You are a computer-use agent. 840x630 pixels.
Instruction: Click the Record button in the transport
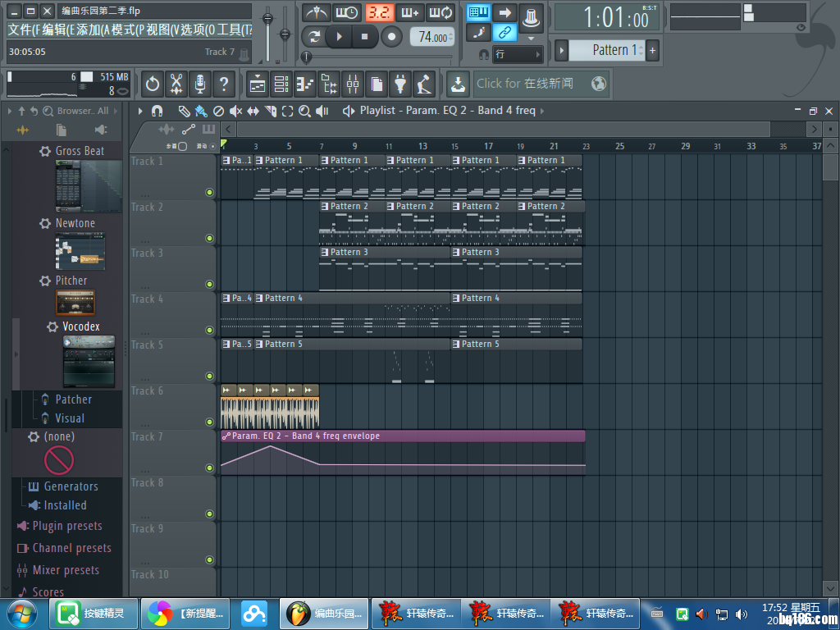(x=392, y=37)
